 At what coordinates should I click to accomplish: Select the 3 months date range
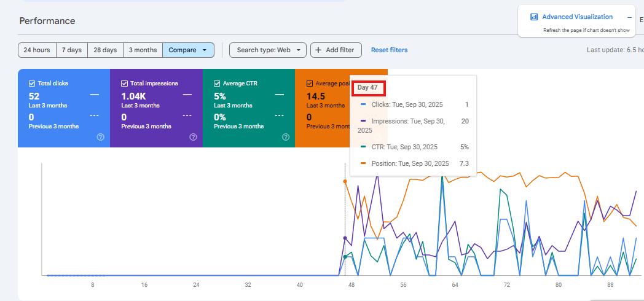[143, 50]
